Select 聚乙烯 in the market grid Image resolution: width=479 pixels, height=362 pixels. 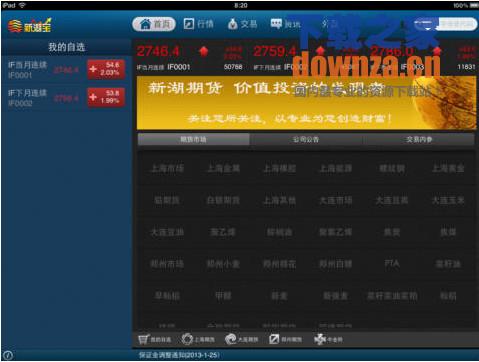[223, 232]
